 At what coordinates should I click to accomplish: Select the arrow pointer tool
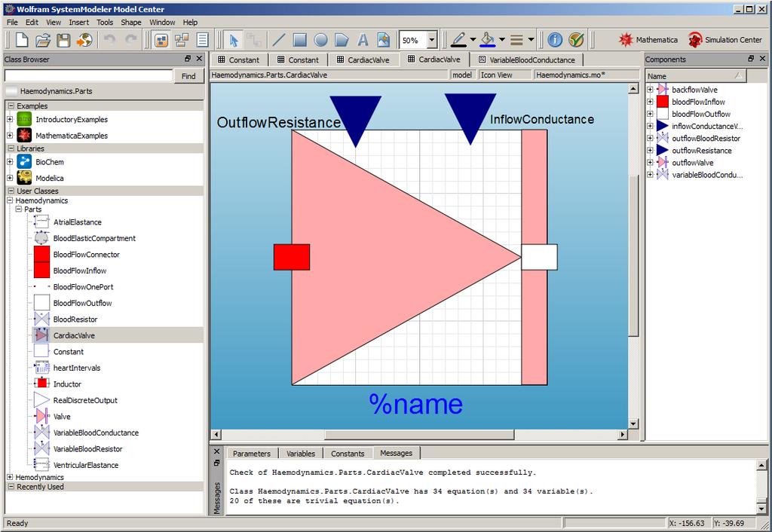click(234, 40)
